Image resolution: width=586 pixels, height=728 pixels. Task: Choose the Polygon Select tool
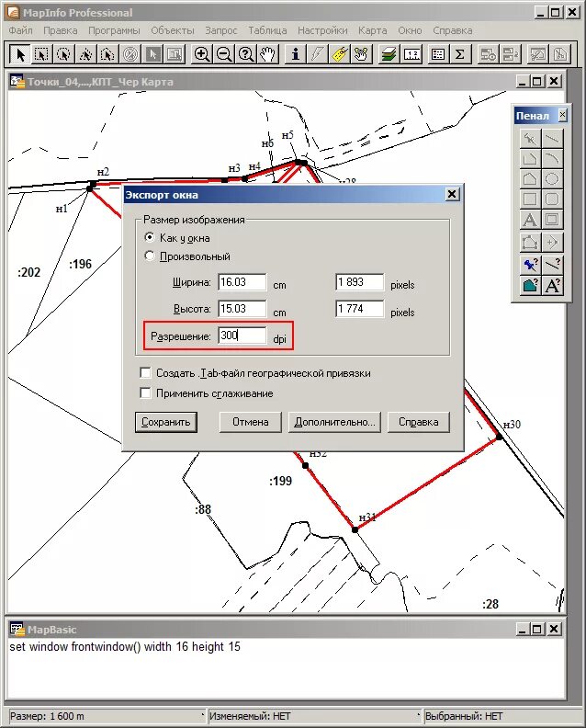[85, 54]
